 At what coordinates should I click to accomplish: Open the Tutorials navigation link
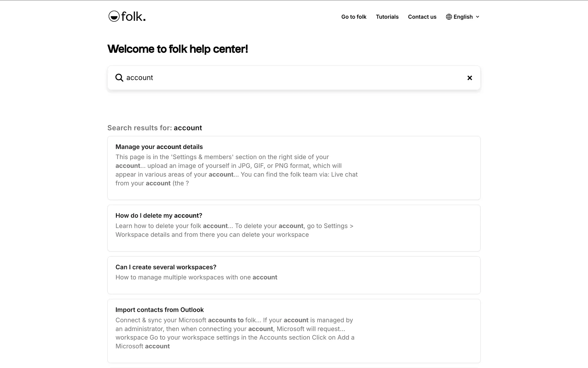pyautogui.click(x=387, y=17)
